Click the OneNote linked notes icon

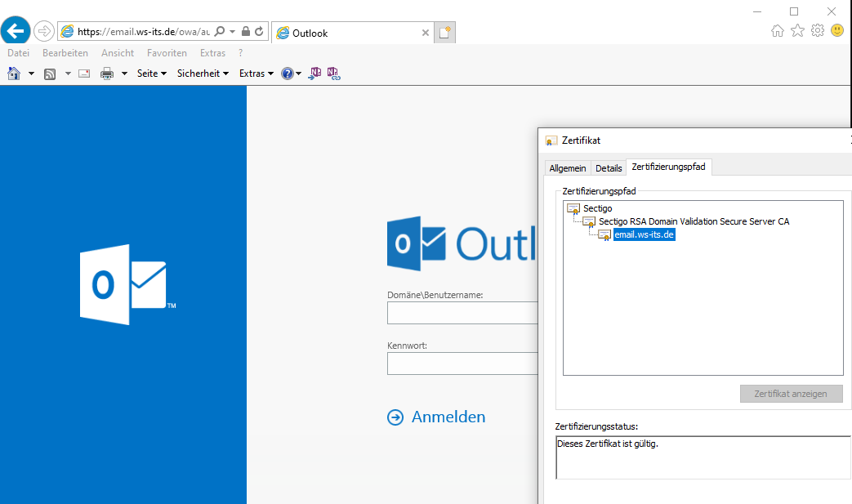[333, 74]
